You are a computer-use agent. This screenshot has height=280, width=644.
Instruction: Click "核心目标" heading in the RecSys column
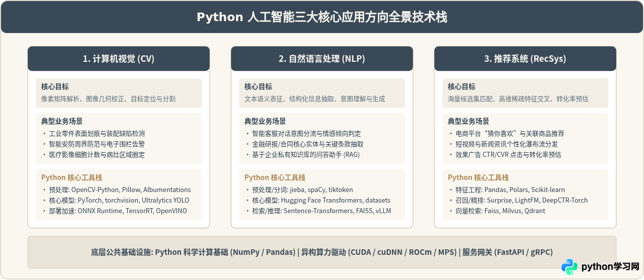click(462, 87)
